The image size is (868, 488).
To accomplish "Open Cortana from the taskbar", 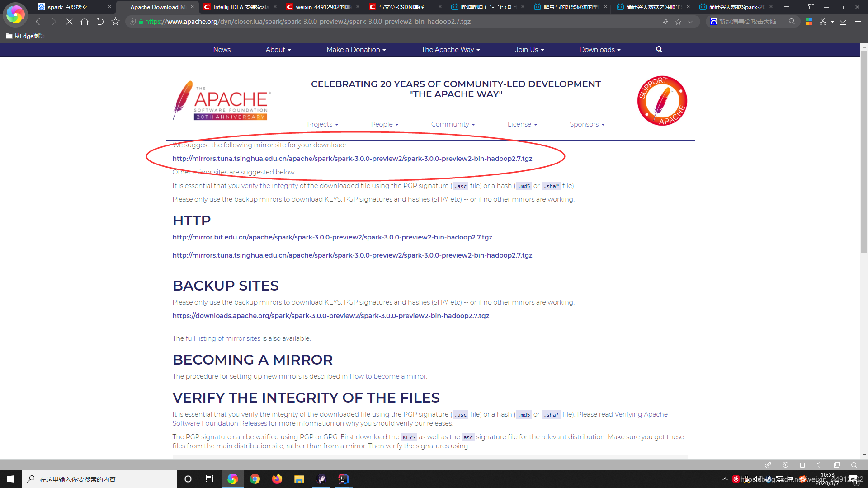I will click(188, 479).
